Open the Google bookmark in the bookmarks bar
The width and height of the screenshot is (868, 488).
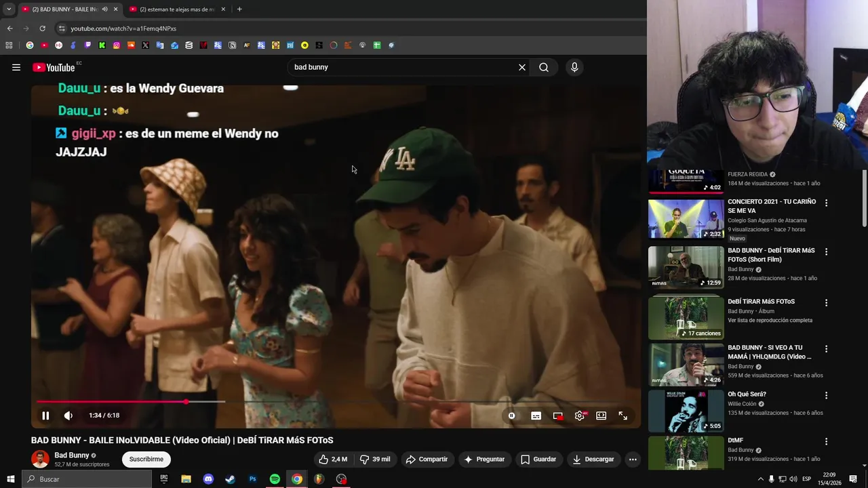(30, 45)
